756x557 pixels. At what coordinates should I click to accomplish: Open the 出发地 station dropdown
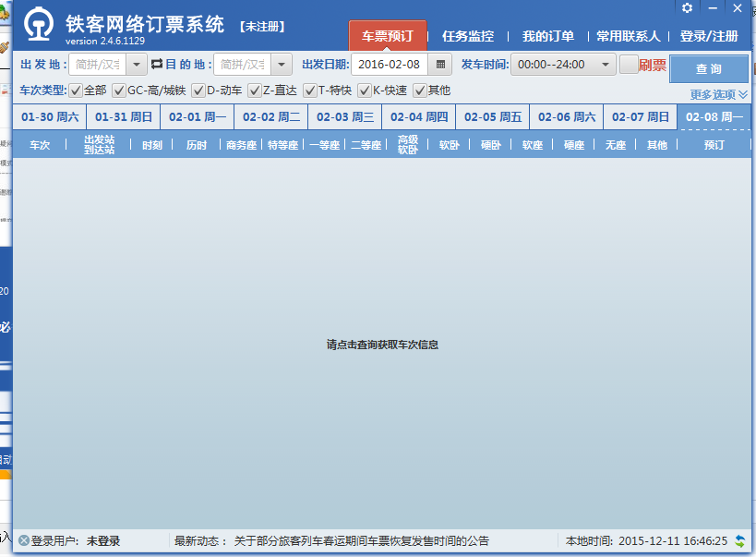tap(136, 65)
